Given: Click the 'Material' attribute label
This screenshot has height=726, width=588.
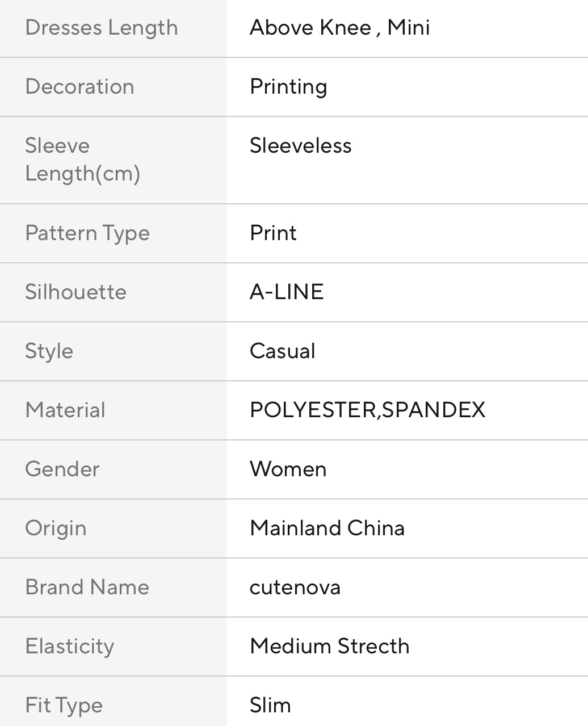Looking at the screenshot, I should pos(65,410).
